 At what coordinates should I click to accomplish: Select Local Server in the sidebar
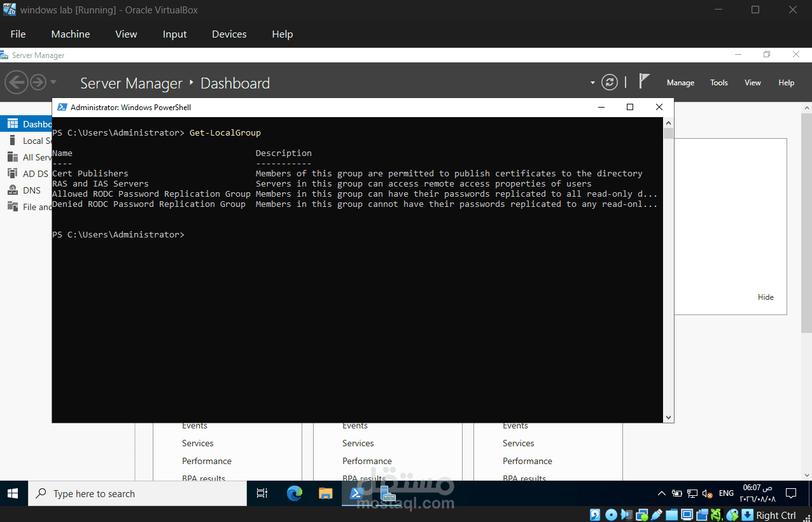pyautogui.click(x=26, y=141)
